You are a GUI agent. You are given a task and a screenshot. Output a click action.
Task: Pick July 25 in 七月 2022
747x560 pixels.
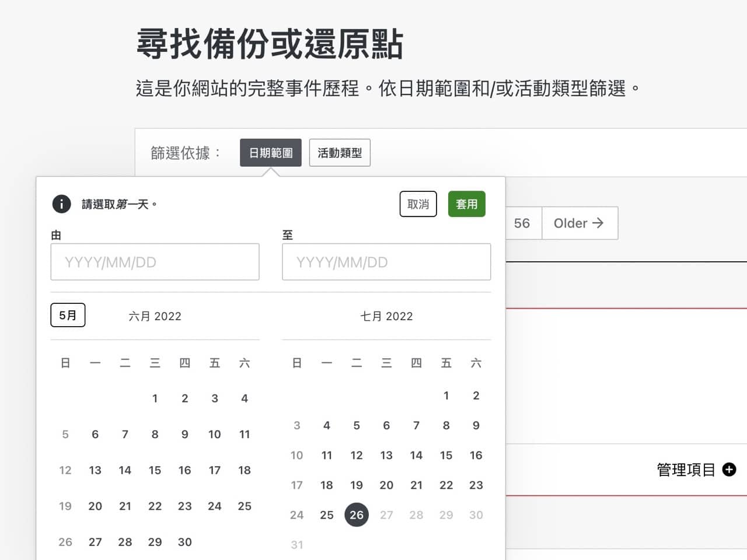pyautogui.click(x=327, y=515)
